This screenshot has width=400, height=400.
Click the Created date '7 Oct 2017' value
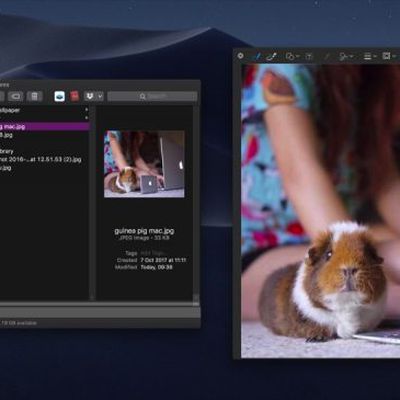[163, 260]
